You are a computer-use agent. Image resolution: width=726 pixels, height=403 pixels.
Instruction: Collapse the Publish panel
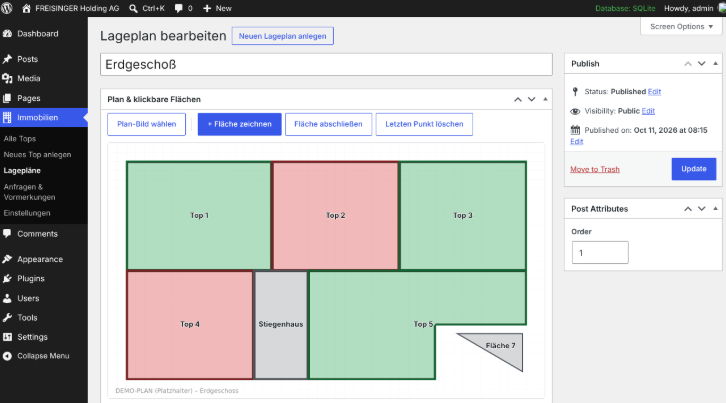click(715, 63)
